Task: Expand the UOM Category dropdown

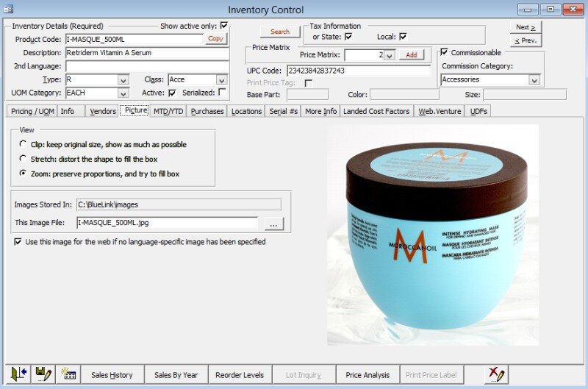Action: pos(123,93)
